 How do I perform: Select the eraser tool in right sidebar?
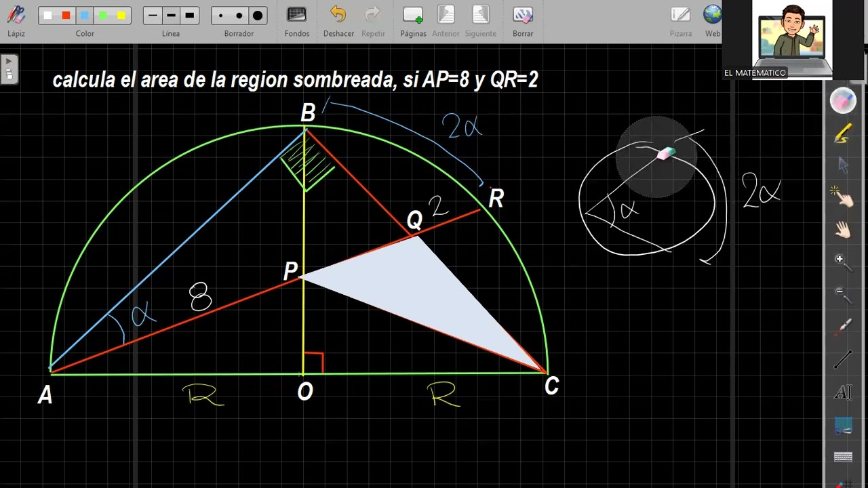(x=843, y=101)
